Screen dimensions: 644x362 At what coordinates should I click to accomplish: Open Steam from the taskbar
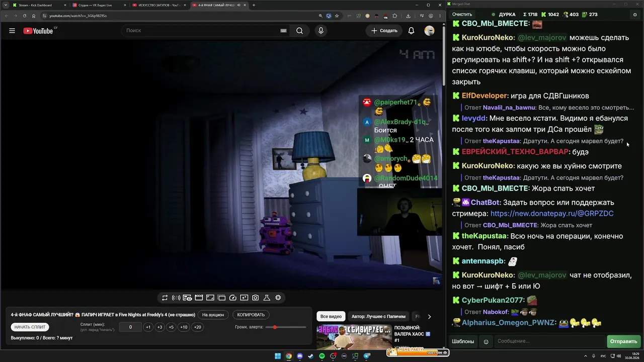click(311, 356)
